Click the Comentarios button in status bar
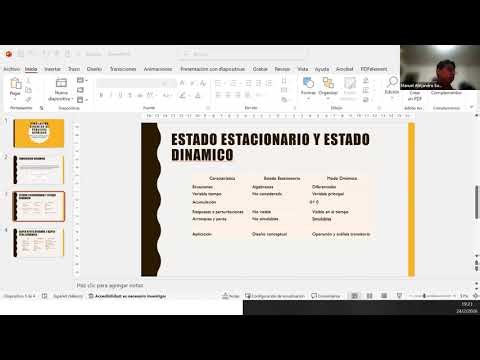Viewport: 480px width, 360px height. pos(326,296)
